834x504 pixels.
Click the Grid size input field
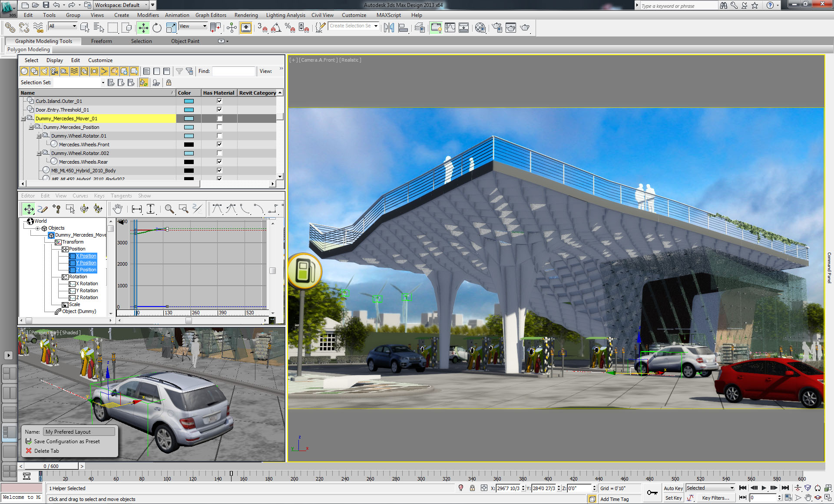click(x=620, y=488)
